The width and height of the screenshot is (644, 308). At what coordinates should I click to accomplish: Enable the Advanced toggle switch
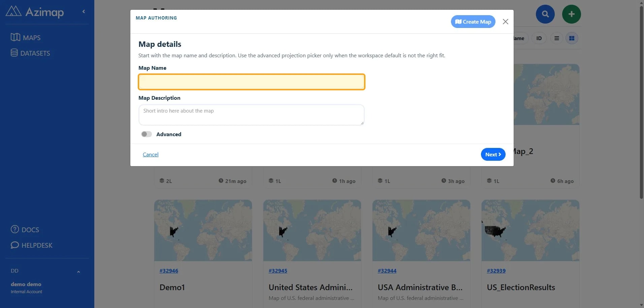[147, 134]
